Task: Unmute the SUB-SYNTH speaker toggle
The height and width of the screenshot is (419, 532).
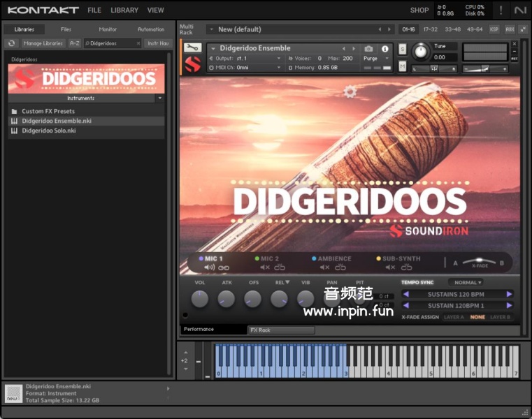Action: (x=390, y=267)
